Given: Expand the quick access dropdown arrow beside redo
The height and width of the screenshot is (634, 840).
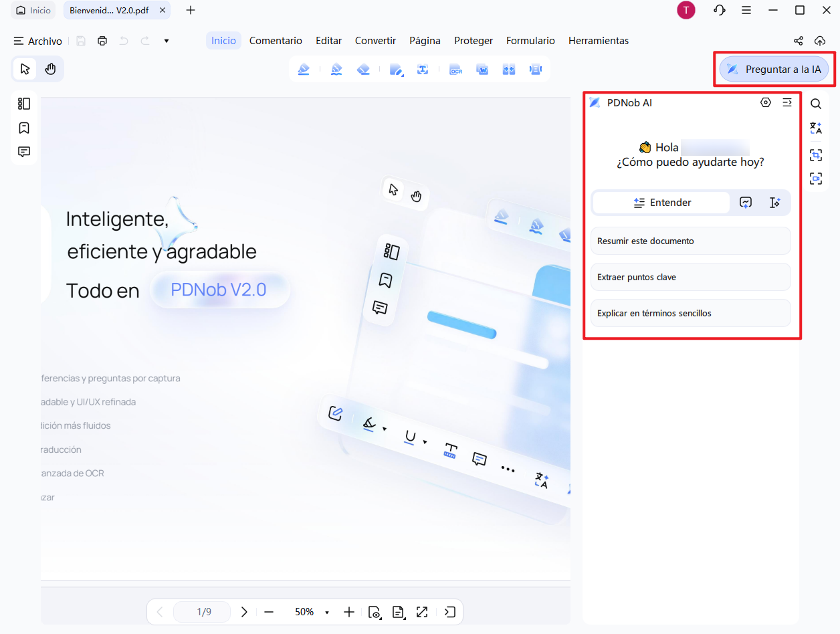Looking at the screenshot, I should [x=167, y=41].
